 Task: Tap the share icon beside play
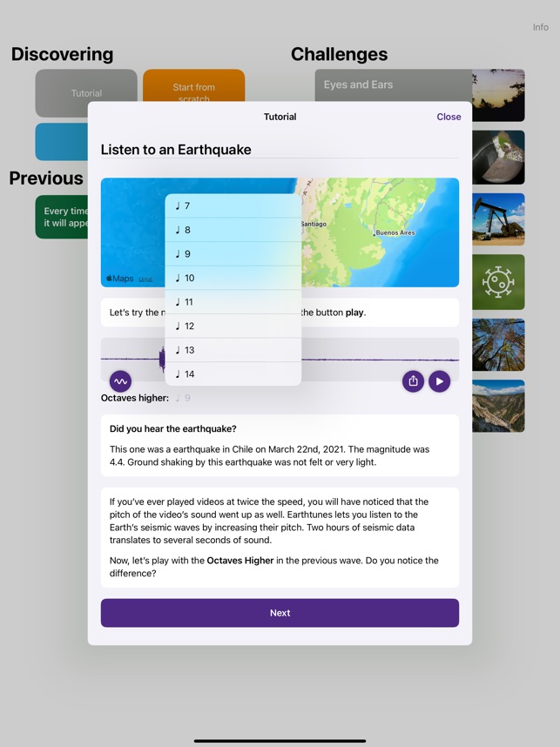413,381
